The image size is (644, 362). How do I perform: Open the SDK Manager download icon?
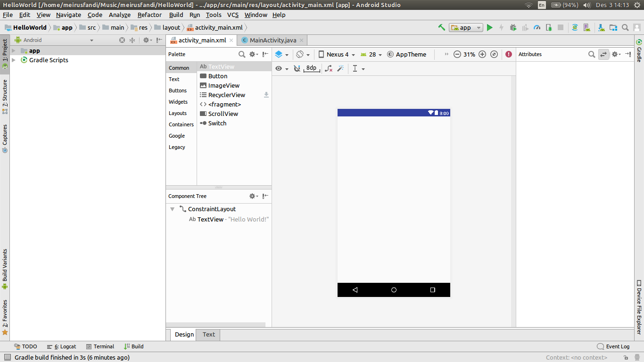(x=601, y=27)
